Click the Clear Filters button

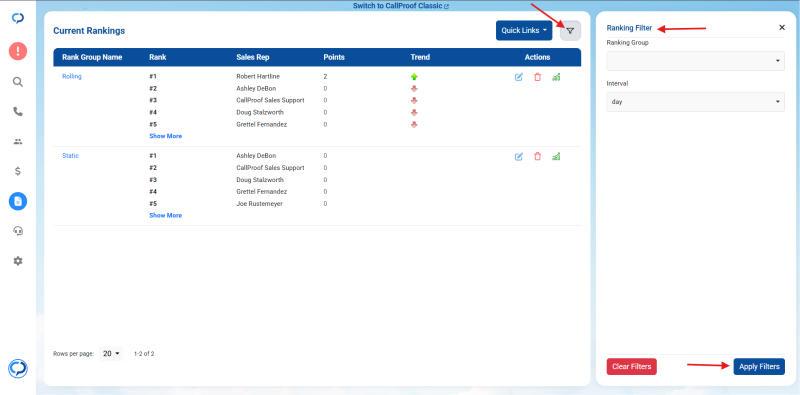click(x=632, y=366)
